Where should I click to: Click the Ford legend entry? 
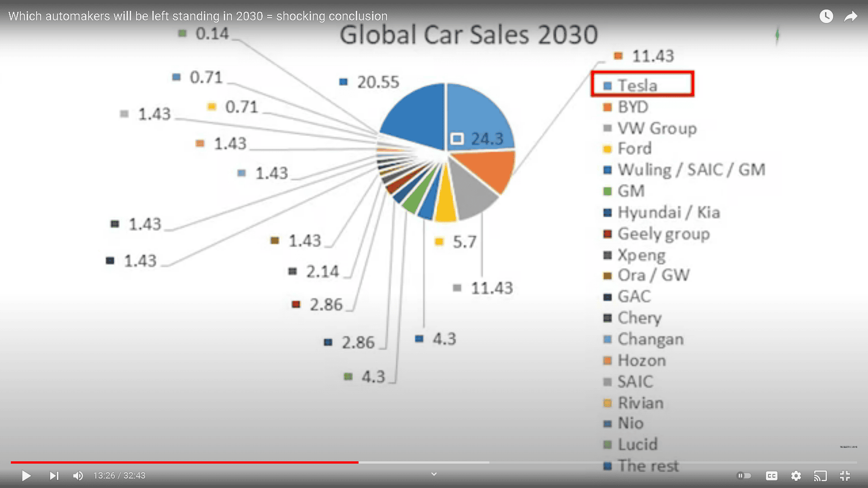click(627, 149)
